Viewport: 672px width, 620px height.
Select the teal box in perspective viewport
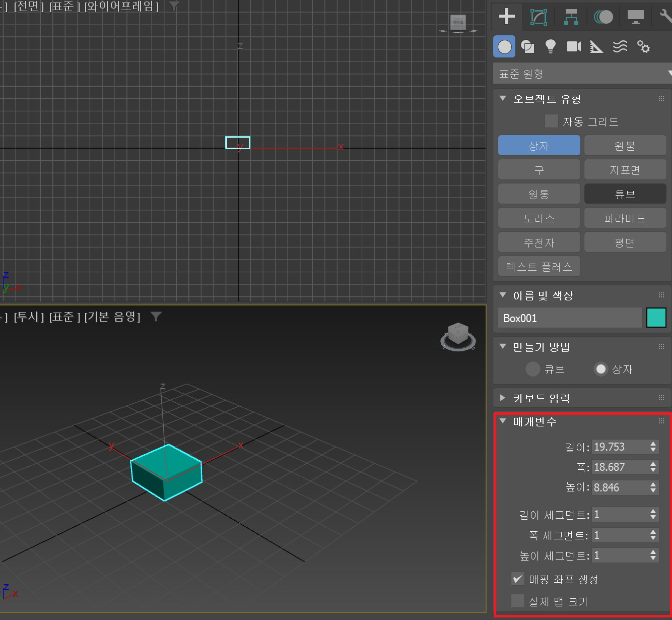pyautogui.click(x=167, y=472)
